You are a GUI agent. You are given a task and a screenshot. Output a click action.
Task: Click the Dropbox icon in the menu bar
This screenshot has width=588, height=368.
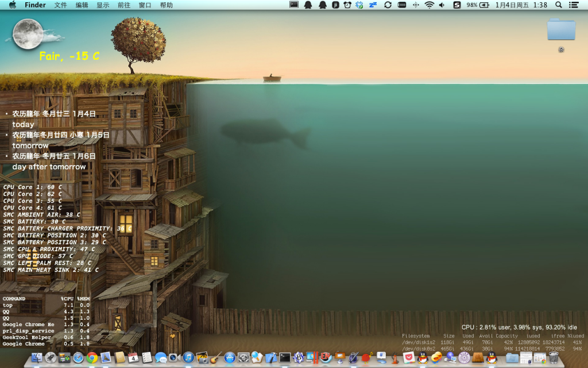pyautogui.click(x=358, y=5)
